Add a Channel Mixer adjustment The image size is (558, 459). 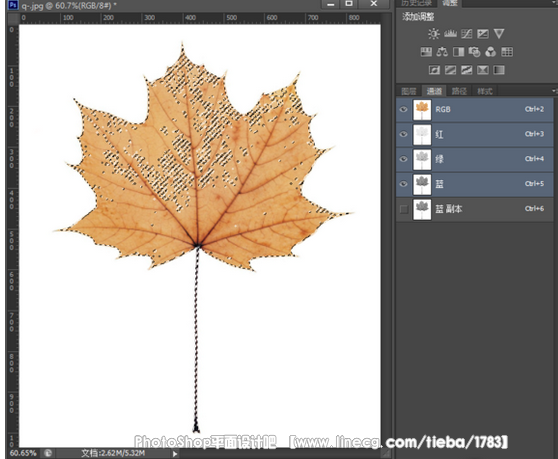point(491,52)
